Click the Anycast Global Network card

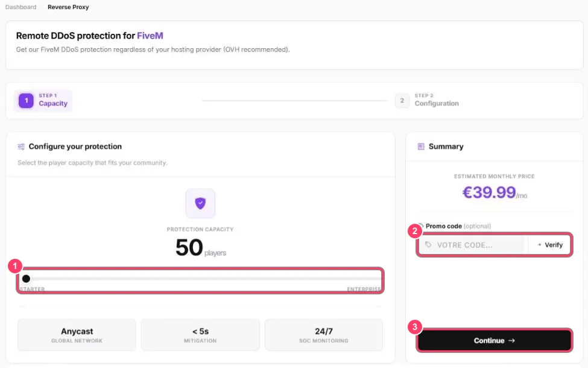pos(77,335)
